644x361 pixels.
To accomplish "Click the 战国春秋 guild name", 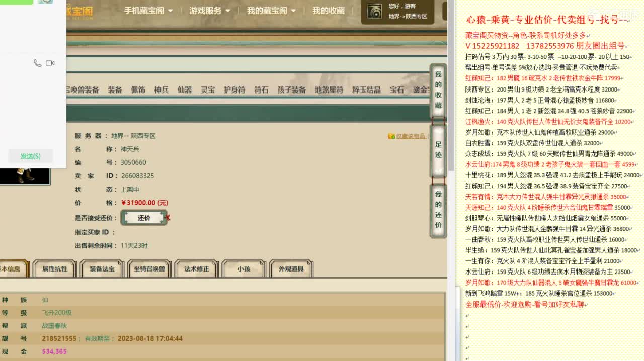I will point(54,326).
